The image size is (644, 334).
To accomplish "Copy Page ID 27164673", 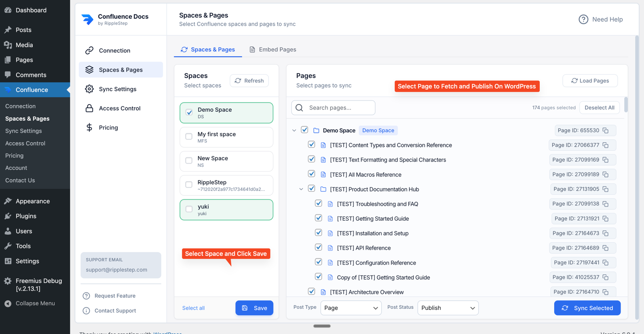I will pyautogui.click(x=605, y=233).
